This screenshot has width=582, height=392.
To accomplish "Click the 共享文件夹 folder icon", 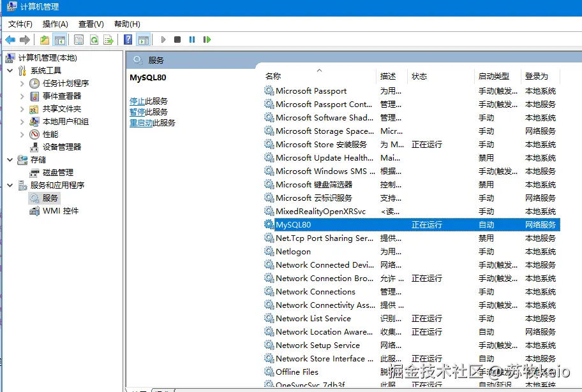I will click(34, 109).
